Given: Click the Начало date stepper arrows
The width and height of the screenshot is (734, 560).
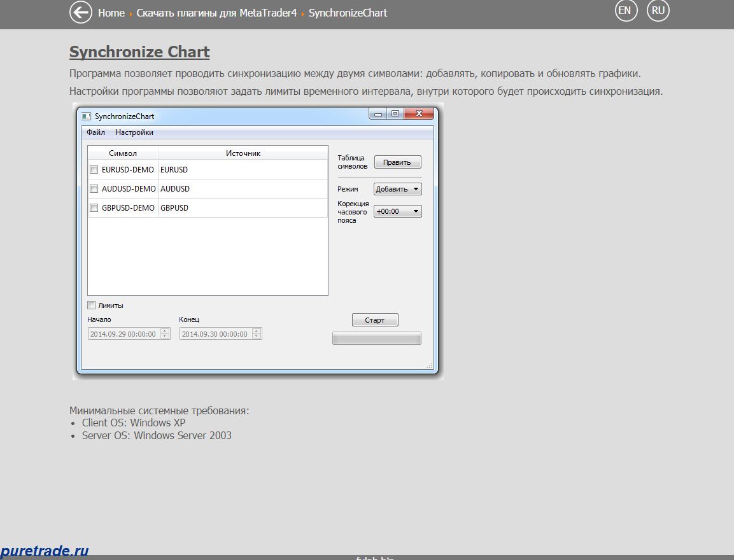Looking at the screenshot, I should click(165, 333).
